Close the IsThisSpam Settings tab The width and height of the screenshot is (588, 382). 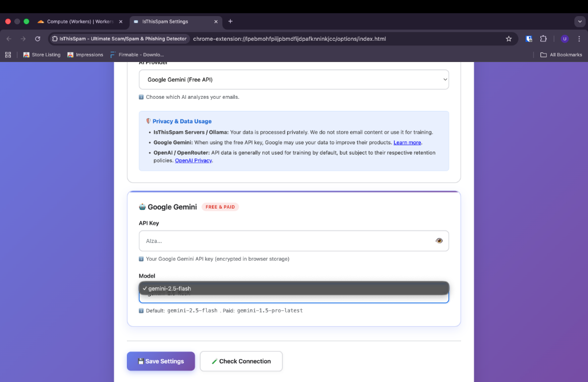pos(216,21)
